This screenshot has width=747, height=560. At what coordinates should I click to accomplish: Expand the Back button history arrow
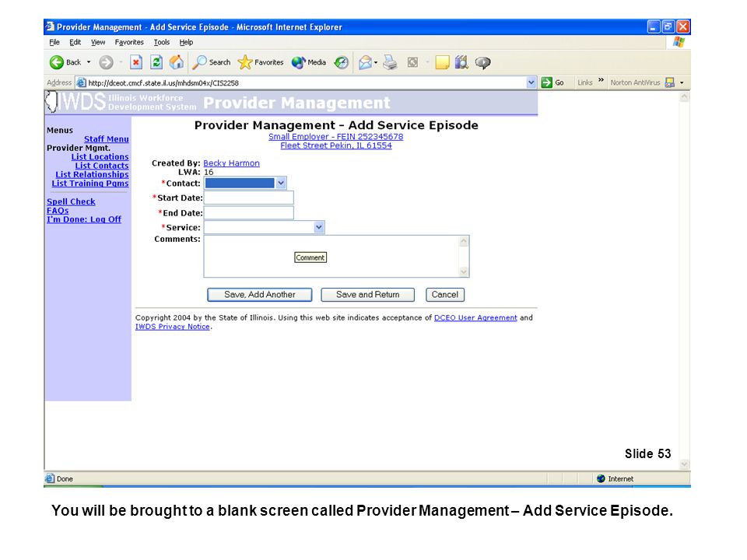[89, 62]
